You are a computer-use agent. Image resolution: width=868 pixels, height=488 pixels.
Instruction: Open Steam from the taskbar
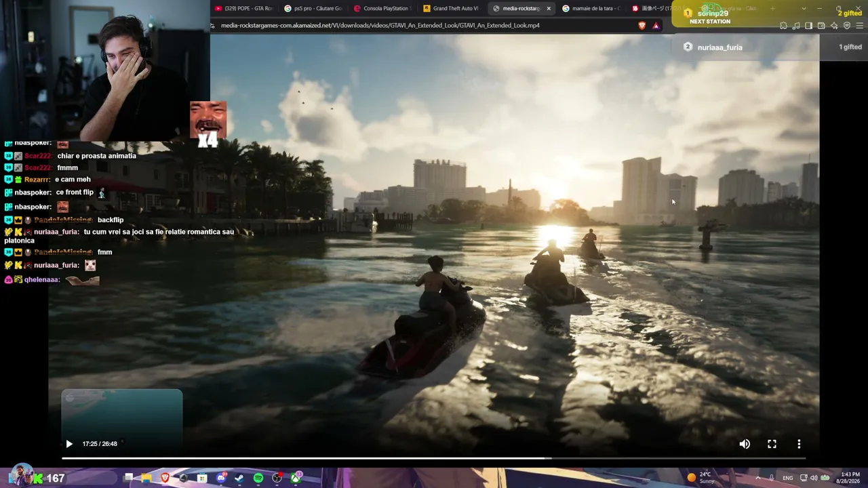tap(239, 478)
